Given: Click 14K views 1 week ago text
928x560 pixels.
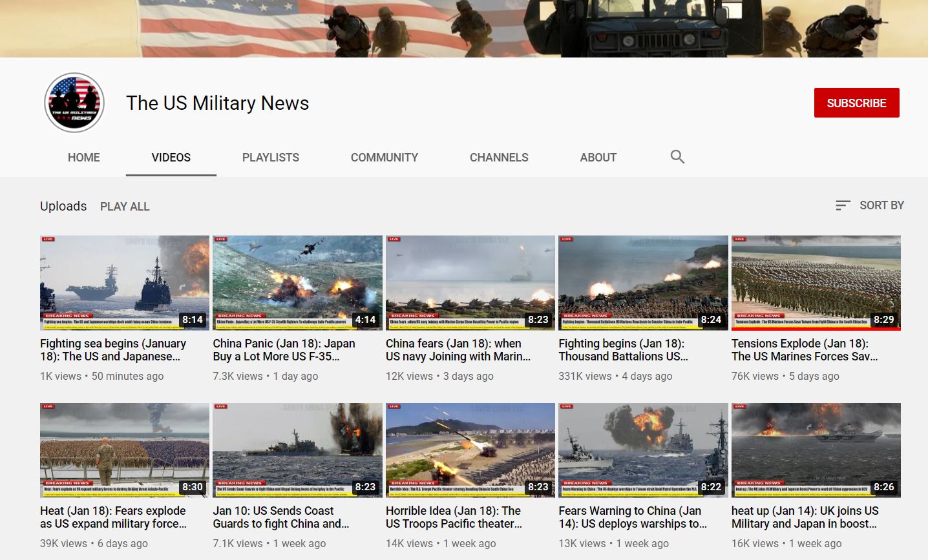Looking at the screenshot, I should click(441, 543).
